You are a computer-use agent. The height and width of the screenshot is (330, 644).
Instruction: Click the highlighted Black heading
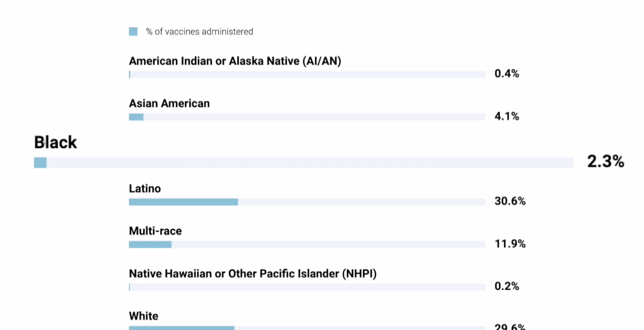coord(56,142)
